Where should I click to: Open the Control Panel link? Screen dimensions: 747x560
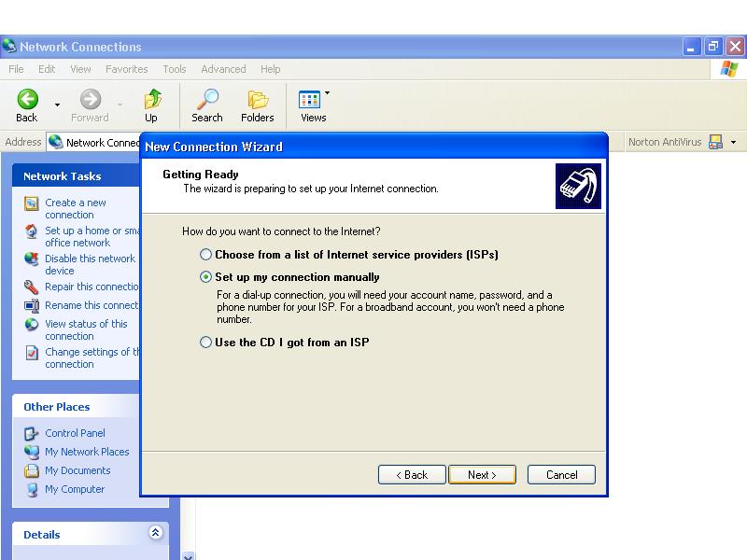click(75, 433)
